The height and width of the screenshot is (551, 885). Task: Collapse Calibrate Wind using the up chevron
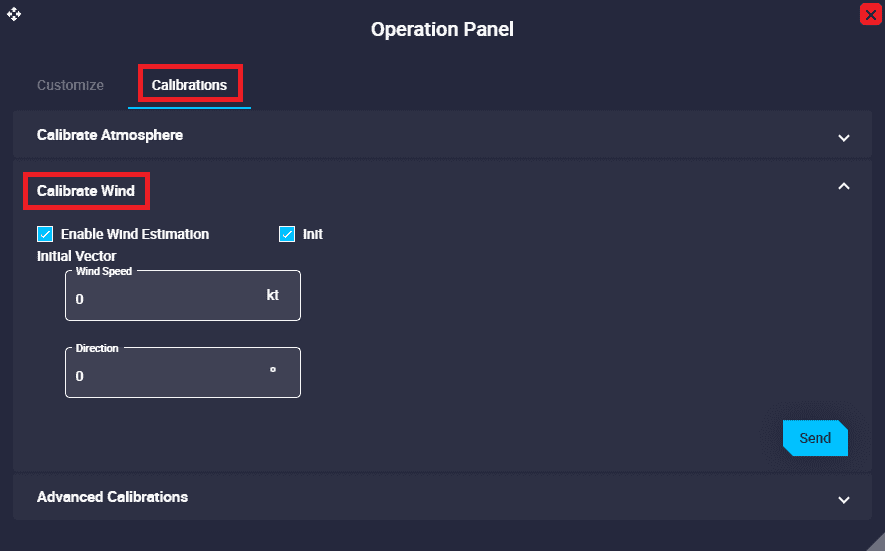[x=844, y=186]
